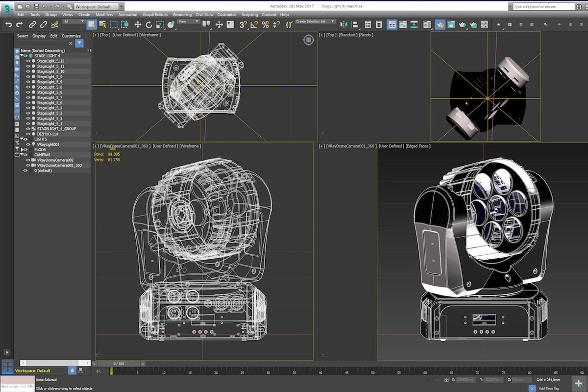Click the 3ds Max application logo button
Image resolution: width=588 pixels, height=392 pixels.
pyautogui.click(x=7, y=9)
